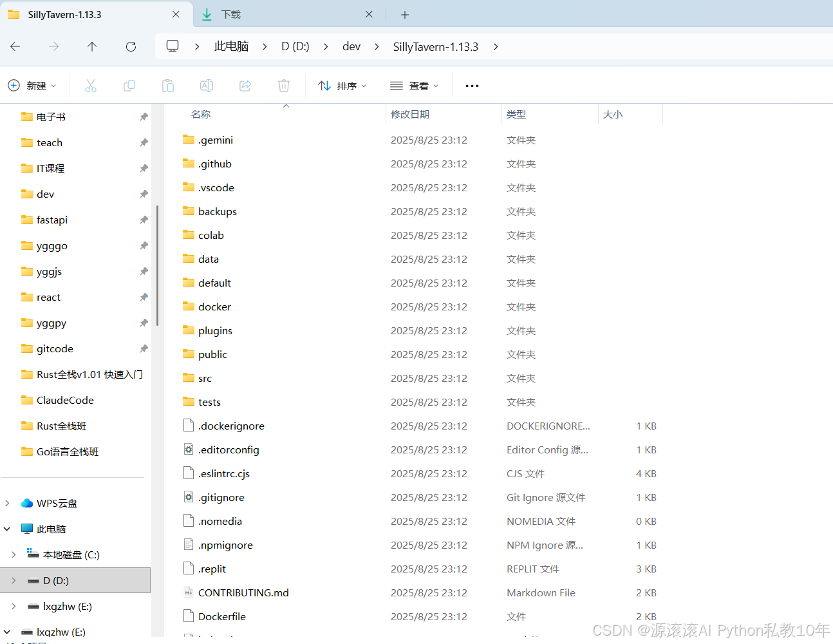This screenshot has height=644, width=833.
Task: Select the .replit file
Action: [212, 569]
